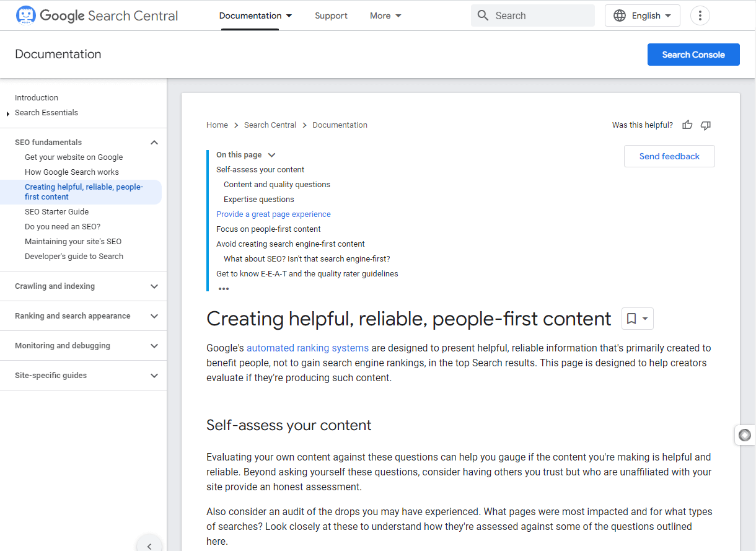The image size is (756, 551).
Task: Open the automated ranking systems link
Action: pyautogui.click(x=307, y=348)
